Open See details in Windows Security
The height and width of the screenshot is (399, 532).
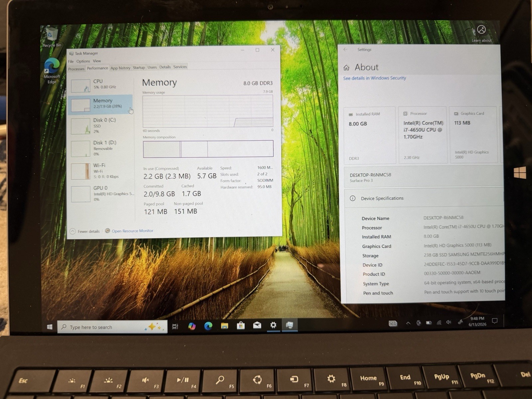374,78
